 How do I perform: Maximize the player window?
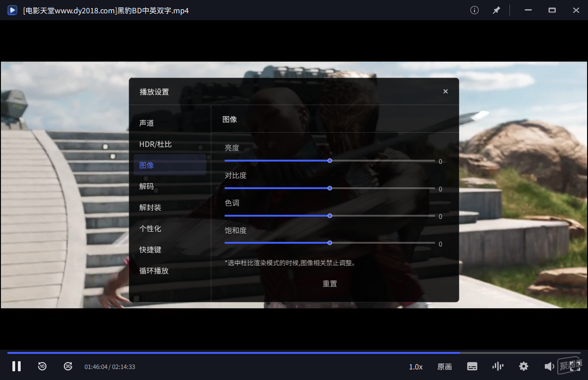coord(552,10)
